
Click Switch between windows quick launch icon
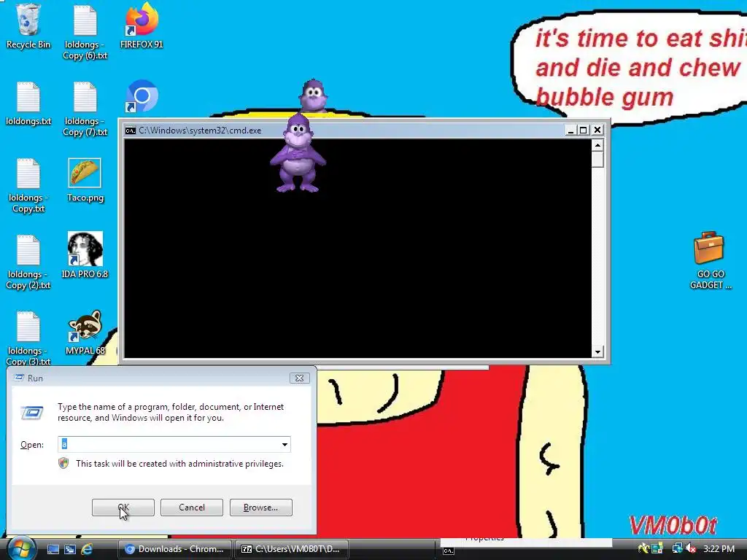coord(69,549)
